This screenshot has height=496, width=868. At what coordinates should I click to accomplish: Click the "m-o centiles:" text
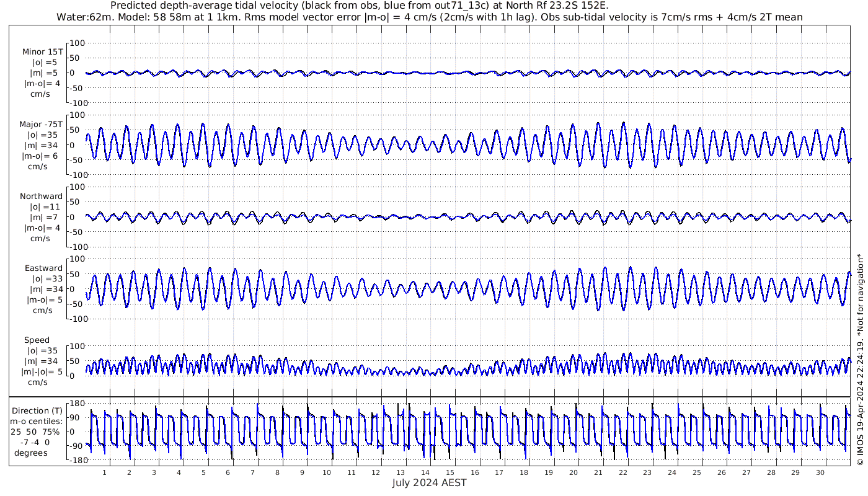pyautogui.click(x=37, y=422)
